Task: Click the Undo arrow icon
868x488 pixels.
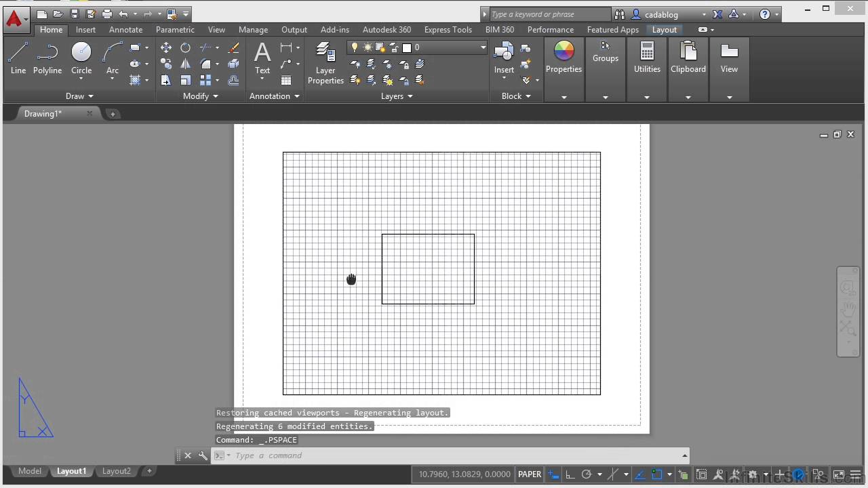Action: tap(123, 14)
